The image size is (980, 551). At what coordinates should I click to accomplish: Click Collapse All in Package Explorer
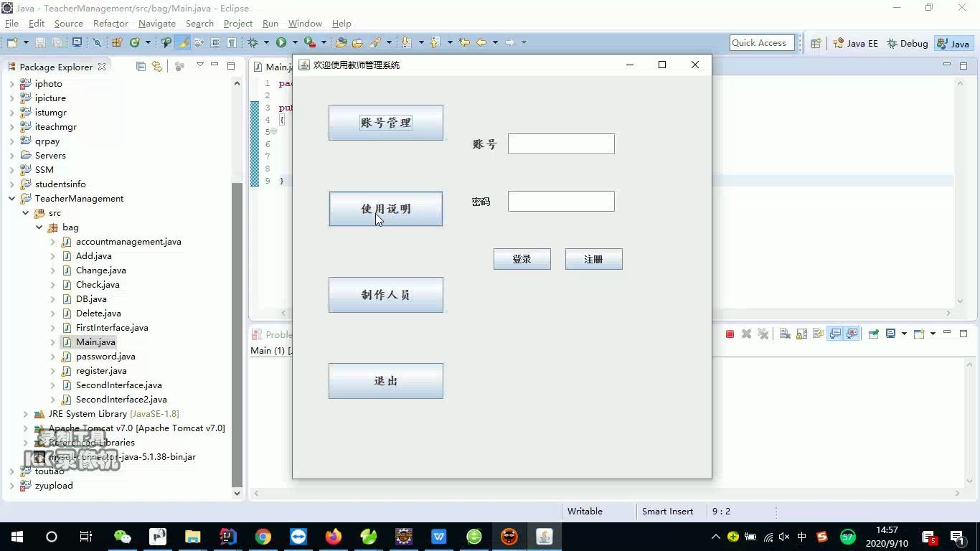pos(141,66)
